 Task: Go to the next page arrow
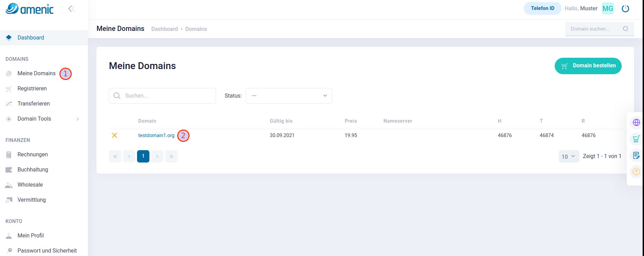157,156
